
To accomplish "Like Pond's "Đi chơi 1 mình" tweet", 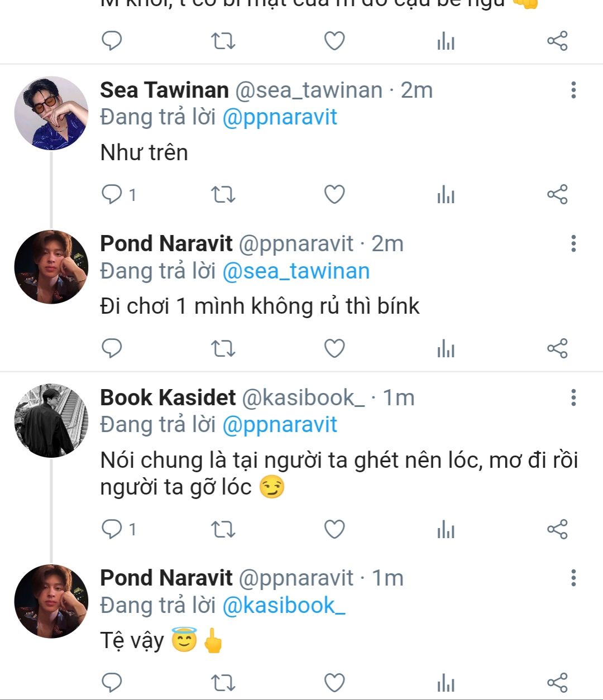I will (334, 348).
